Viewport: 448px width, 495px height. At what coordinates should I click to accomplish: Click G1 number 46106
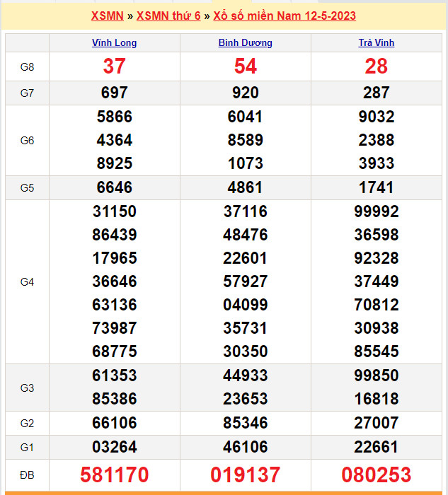point(245,447)
